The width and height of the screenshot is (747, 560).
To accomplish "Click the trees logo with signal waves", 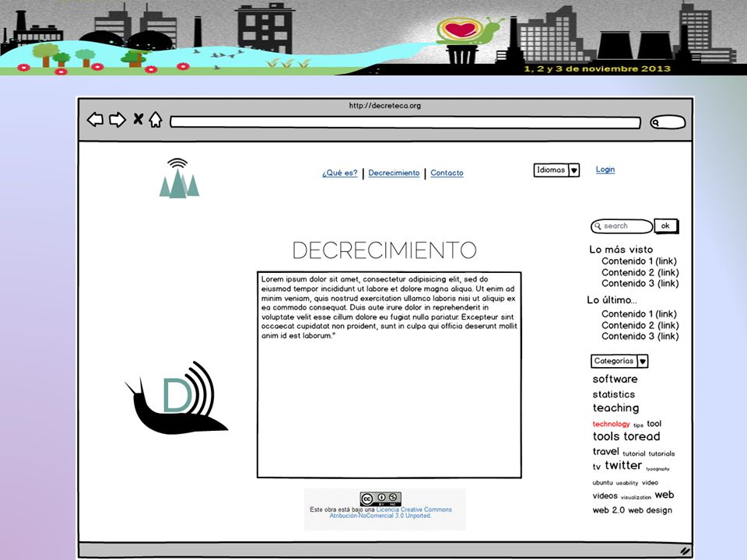I will (x=179, y=177).
